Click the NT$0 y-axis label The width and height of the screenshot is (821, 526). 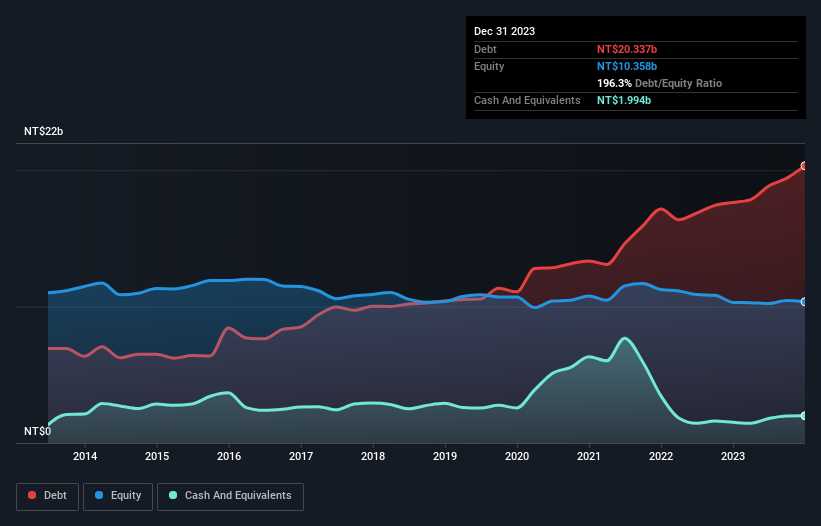click(x=38, y=431)
